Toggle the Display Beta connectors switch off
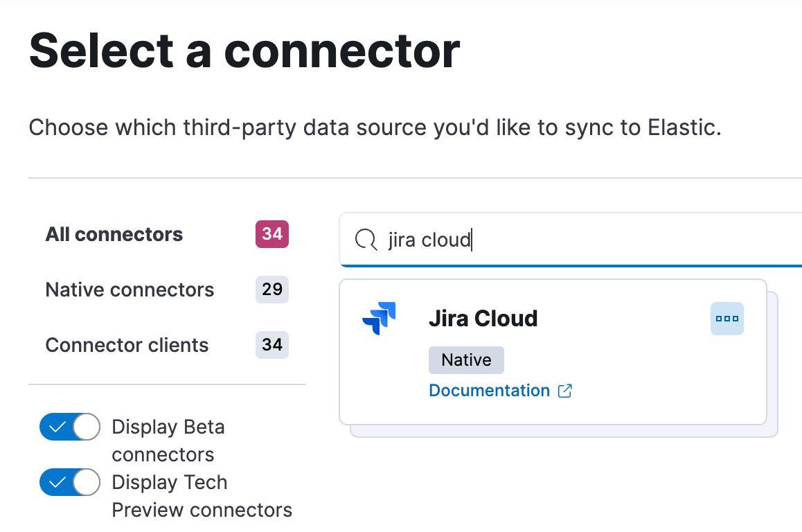 69,427
